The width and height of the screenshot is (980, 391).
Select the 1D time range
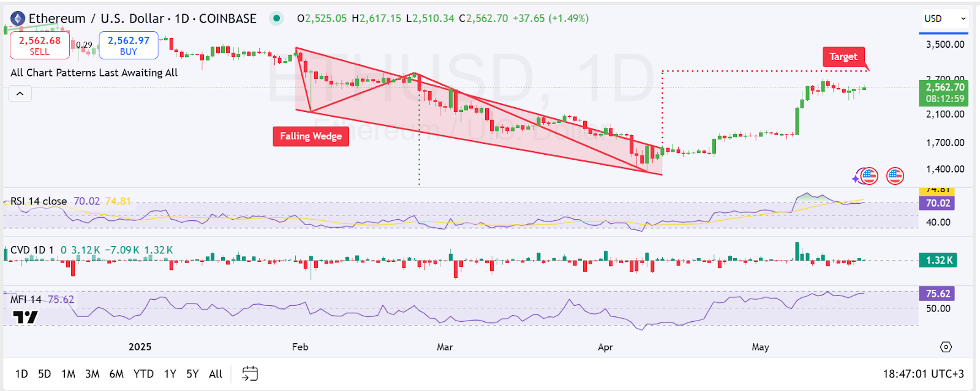[21, 374]
